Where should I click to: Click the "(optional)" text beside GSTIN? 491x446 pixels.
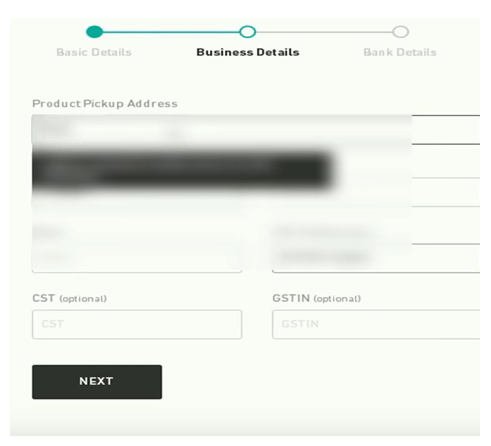pyautogui.click(x=337, y=299)
